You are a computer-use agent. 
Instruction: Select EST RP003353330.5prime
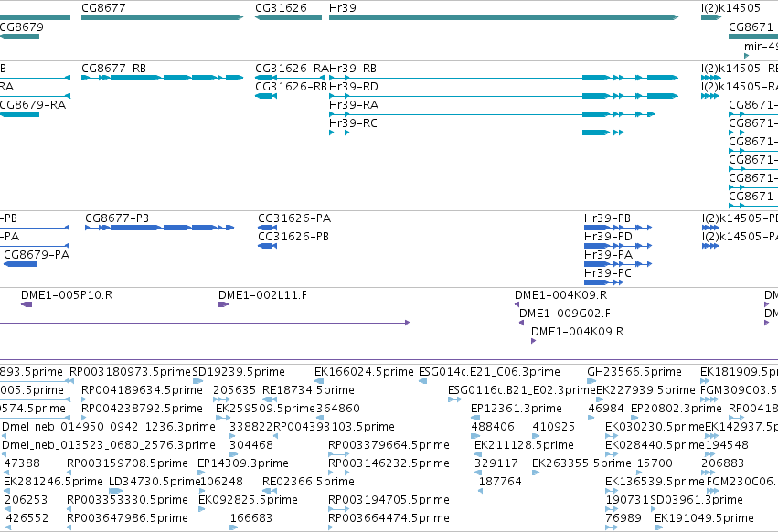point(127,500)
